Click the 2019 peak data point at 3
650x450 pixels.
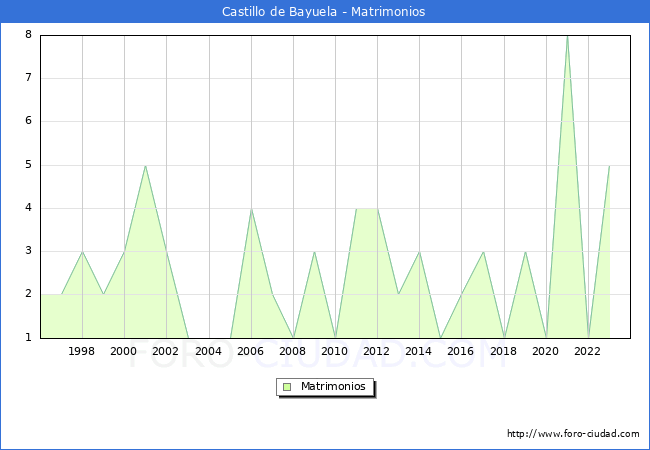[x=525, y=252]
